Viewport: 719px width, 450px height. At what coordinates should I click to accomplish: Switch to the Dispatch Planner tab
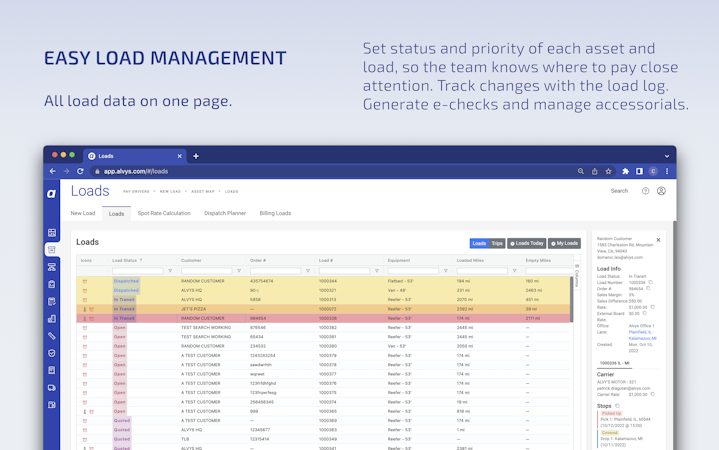[225, 213]
